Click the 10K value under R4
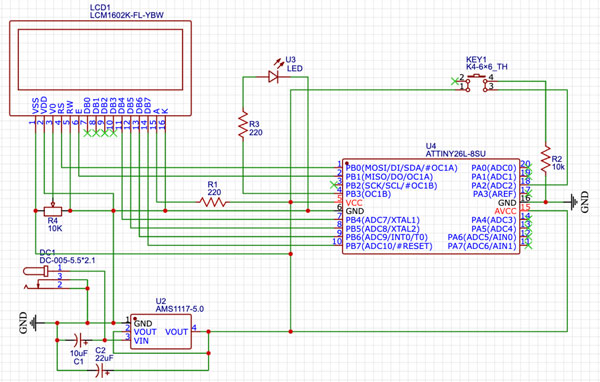600x382 pixels. tap(55, 229)
